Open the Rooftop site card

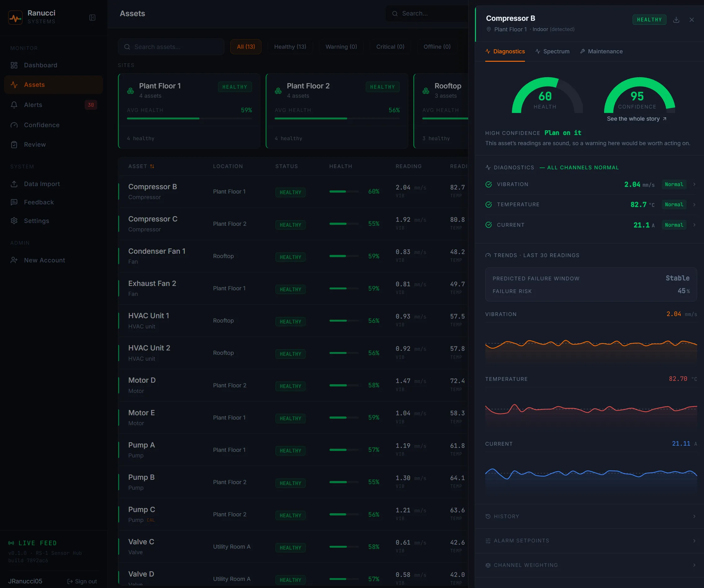pyautogui.click(x=441, y=111)
